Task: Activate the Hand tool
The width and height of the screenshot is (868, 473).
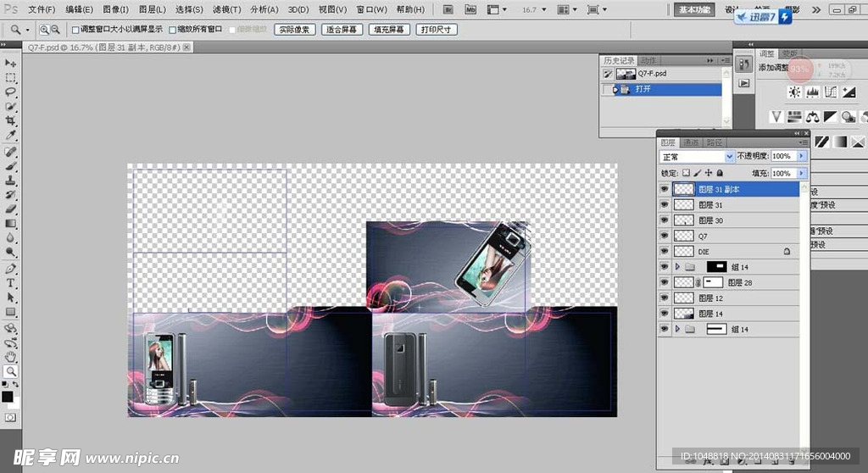Action: coord(11,357)
